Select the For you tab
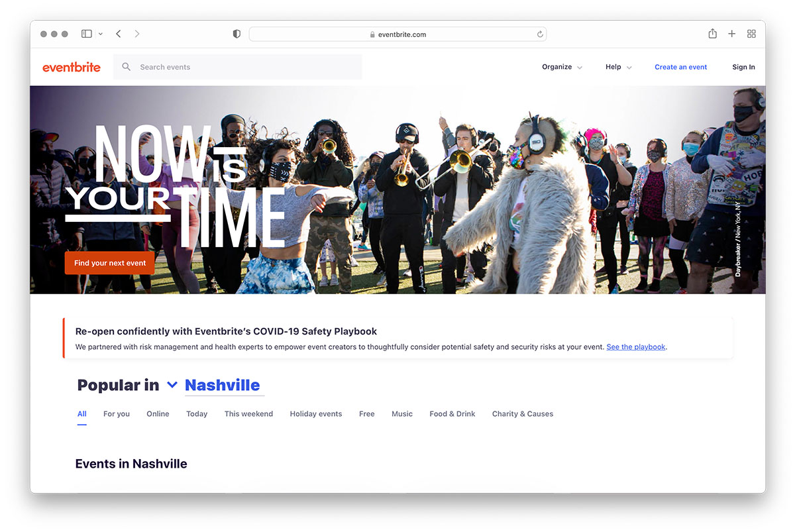 pyautogui.click(x=117, y=414)
